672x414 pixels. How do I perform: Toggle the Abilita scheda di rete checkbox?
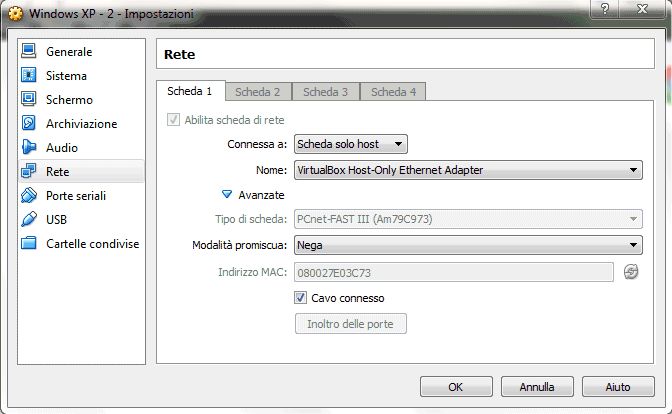tap(173, 120)
